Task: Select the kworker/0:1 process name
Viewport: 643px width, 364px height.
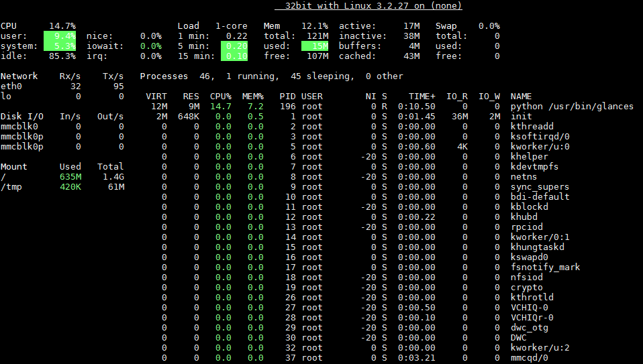Action: [540, 237]
